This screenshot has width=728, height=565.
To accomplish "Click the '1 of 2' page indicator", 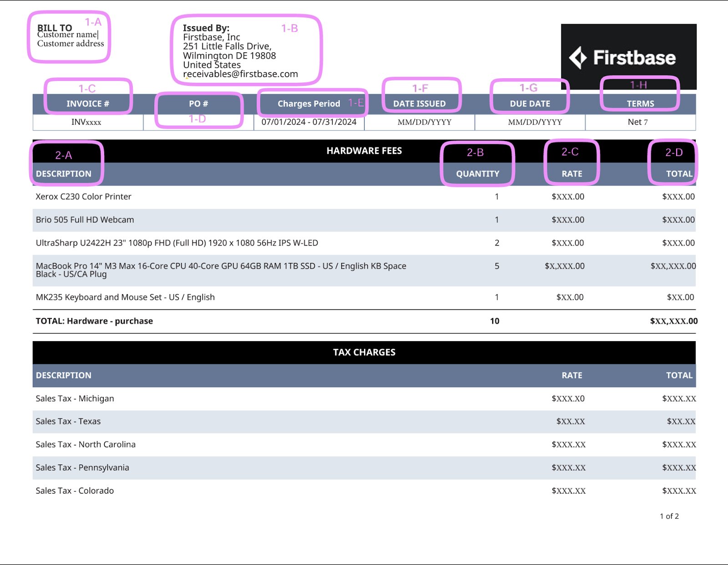I will pyautogui.click(x=669, y=516).
